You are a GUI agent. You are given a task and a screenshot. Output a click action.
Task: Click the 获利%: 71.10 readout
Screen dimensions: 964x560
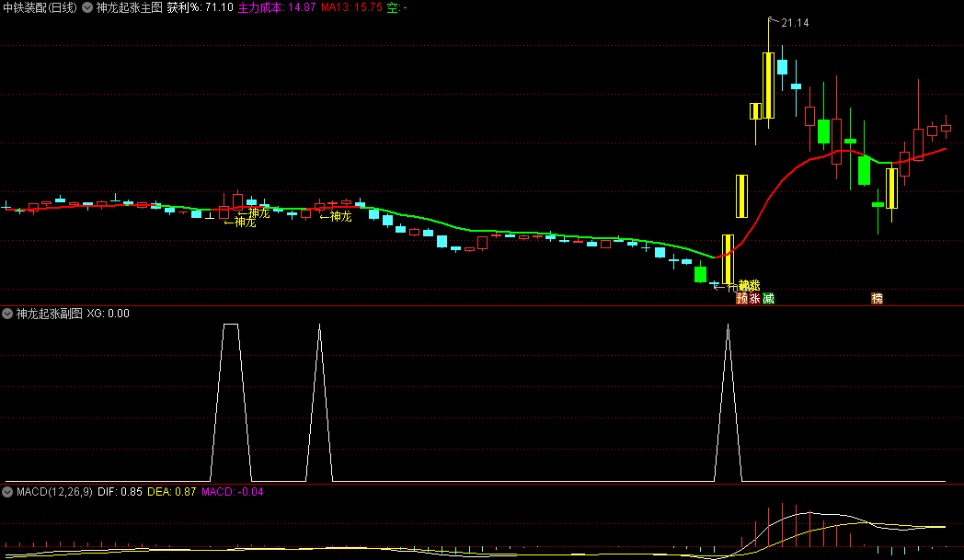pyautogui.click(x=201, y=7)
